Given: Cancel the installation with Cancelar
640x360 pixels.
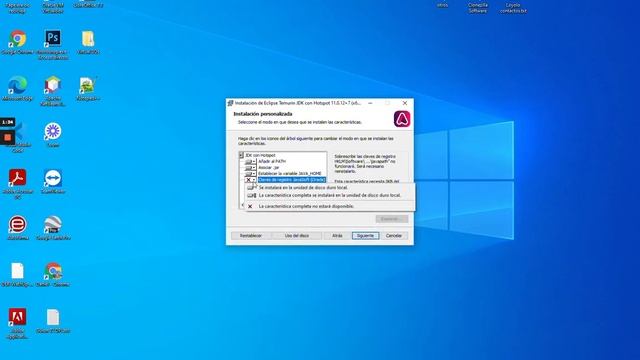Looking at the screenshot, I should [x=394, y=236].
